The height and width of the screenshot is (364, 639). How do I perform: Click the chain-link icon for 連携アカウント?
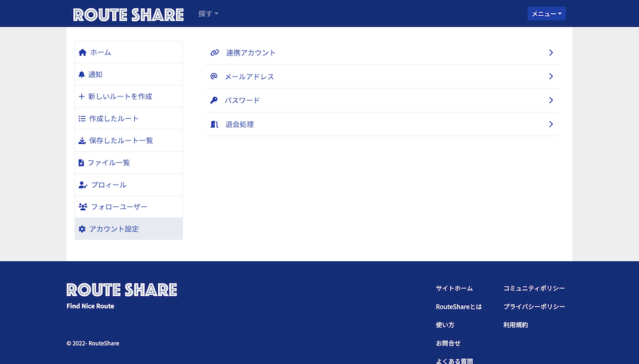coord(215,52)
